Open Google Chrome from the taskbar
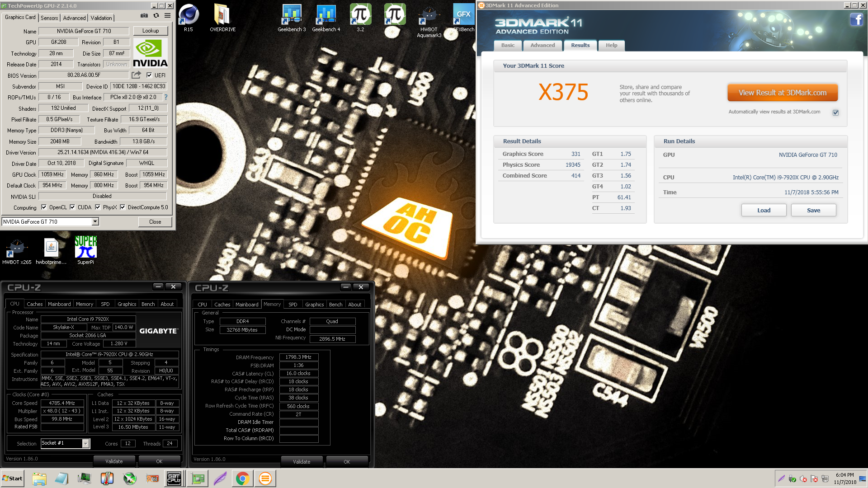Screen dimensions: 868x488 click(x=242, y=479)
